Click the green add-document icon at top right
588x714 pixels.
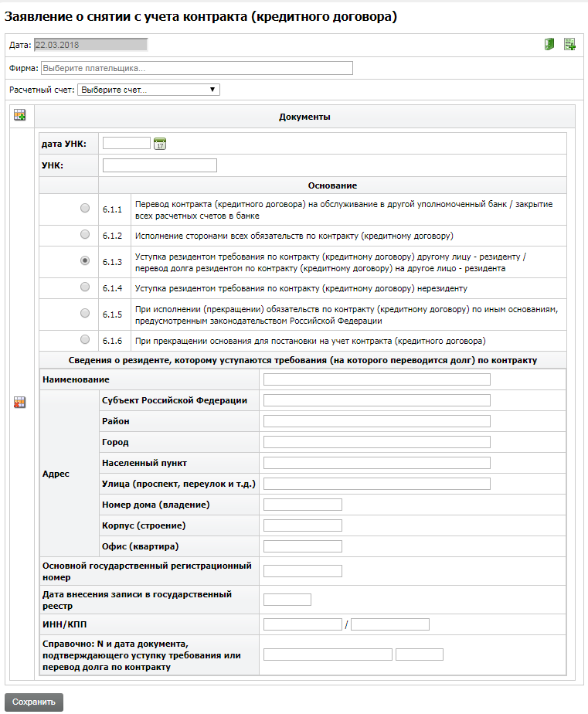[569, 44]
